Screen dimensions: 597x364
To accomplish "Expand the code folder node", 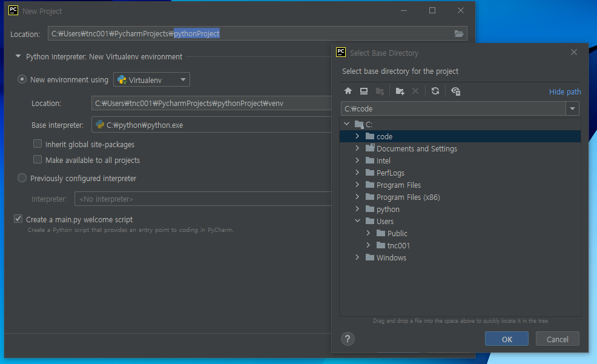I will tap(357, 136).
